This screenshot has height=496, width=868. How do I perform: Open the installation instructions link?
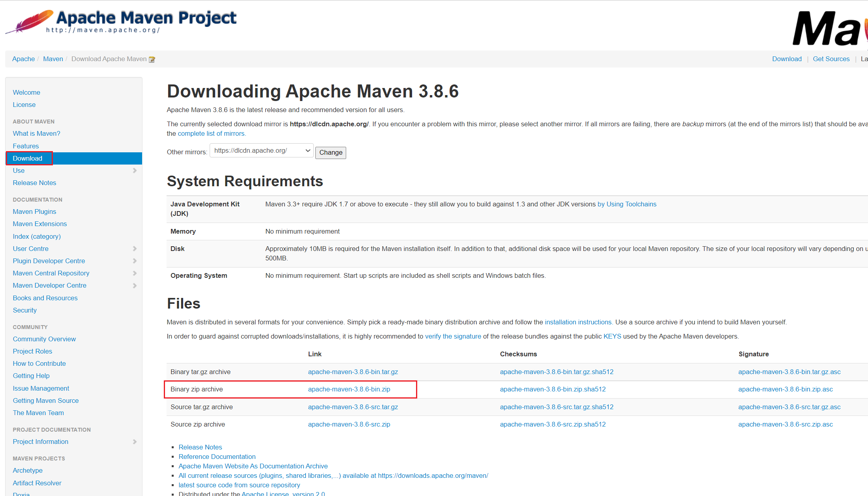(578, 322)
